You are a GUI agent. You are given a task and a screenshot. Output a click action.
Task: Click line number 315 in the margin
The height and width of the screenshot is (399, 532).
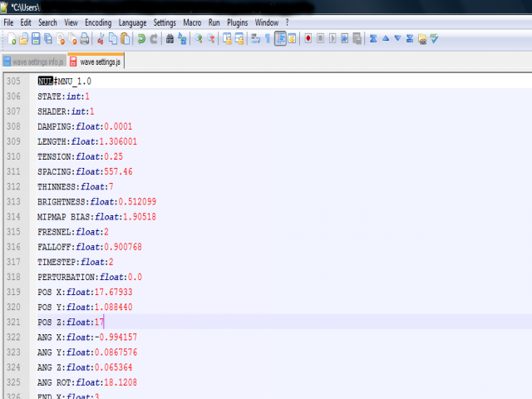(x=13, y=231)
